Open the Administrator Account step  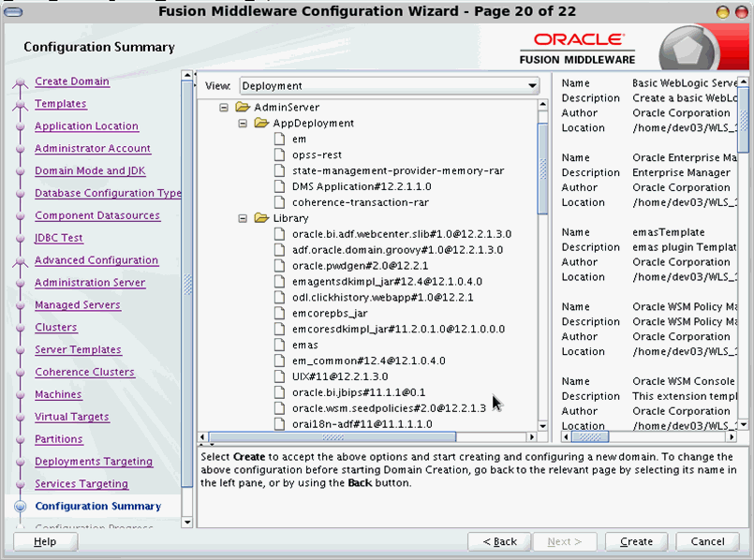click(x=93, y=148)
